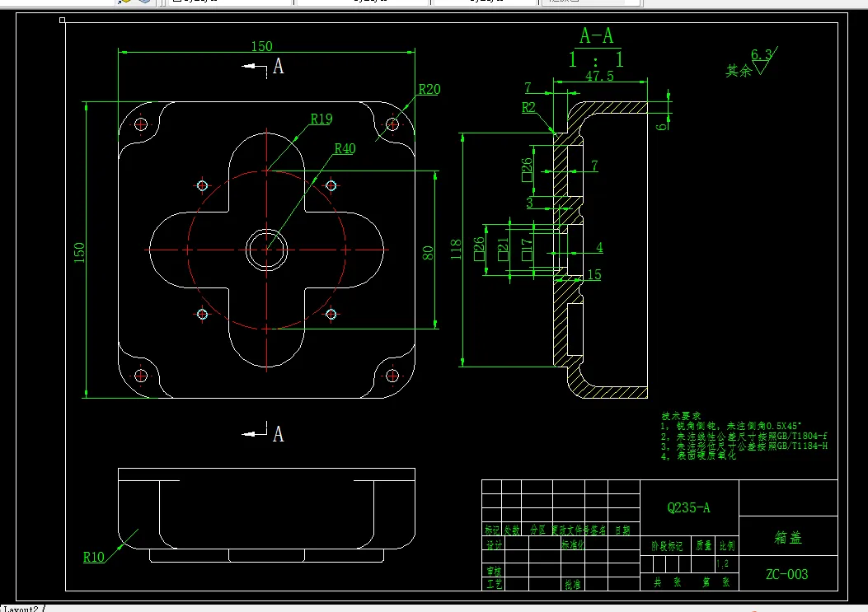Screen dimensions: 868x612
Task: Select the R20 radius dimension text
Action: 429,89
